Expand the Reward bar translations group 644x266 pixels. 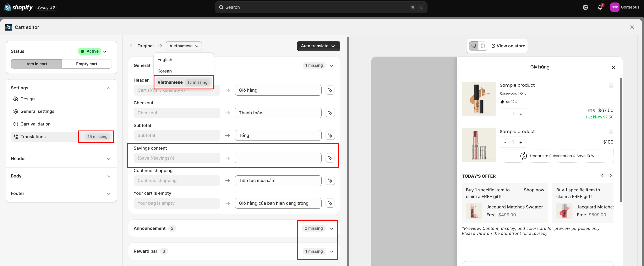332,251
